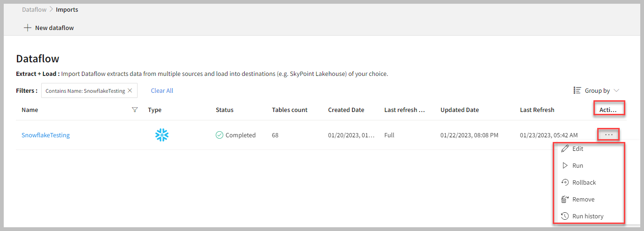This screenshot has height=231, width=644.
Task: Click the plus icon for New dataflow
Action: pos(28,28)
